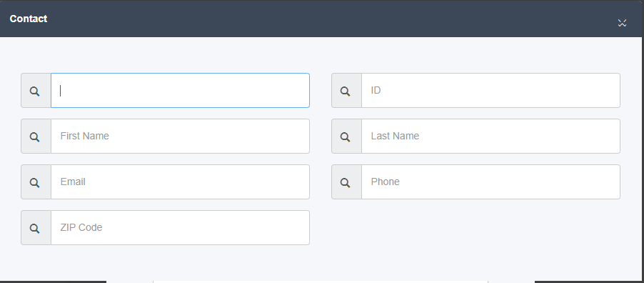Click the search icon beside ZIP Code

click(35, 228)
